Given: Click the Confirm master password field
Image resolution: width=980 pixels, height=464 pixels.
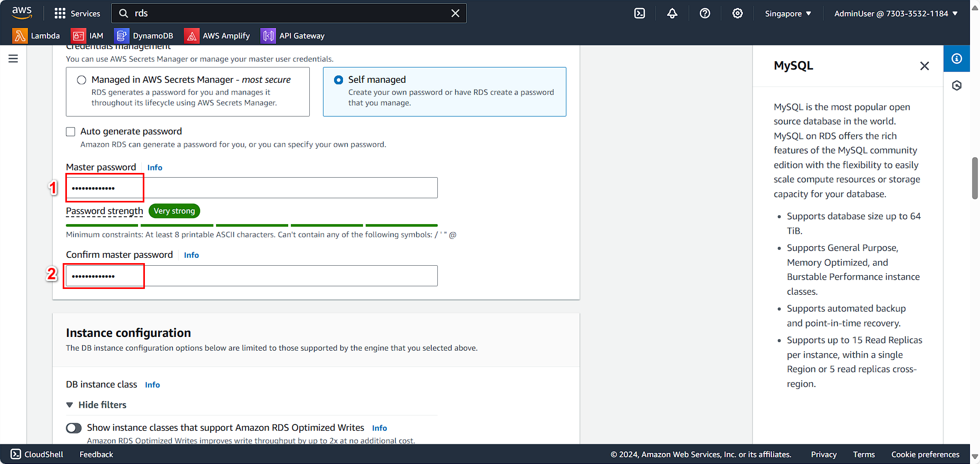Looking at the screenshot, I should 252,276.
